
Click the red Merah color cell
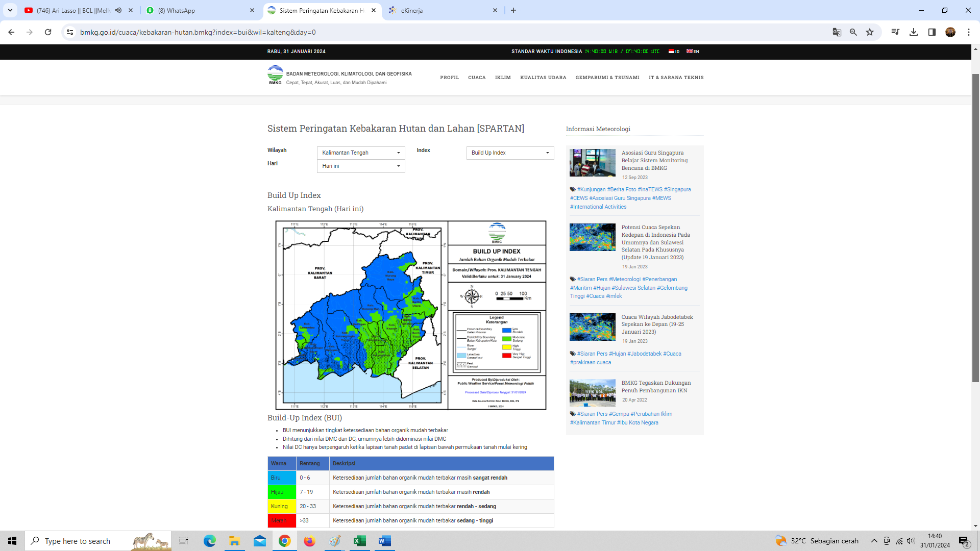pyautogui.click(x=282, y=521)
